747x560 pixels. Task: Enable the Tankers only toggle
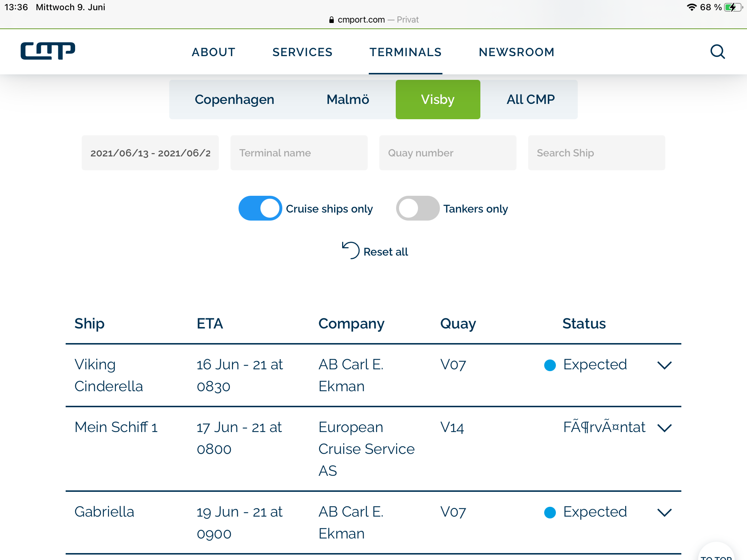pyautogui.click(x=418, y=208)
